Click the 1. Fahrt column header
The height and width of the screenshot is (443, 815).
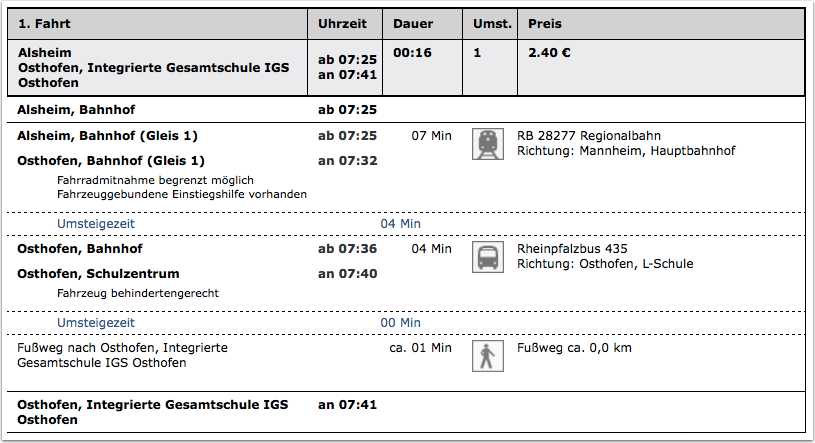click(157, 24)
